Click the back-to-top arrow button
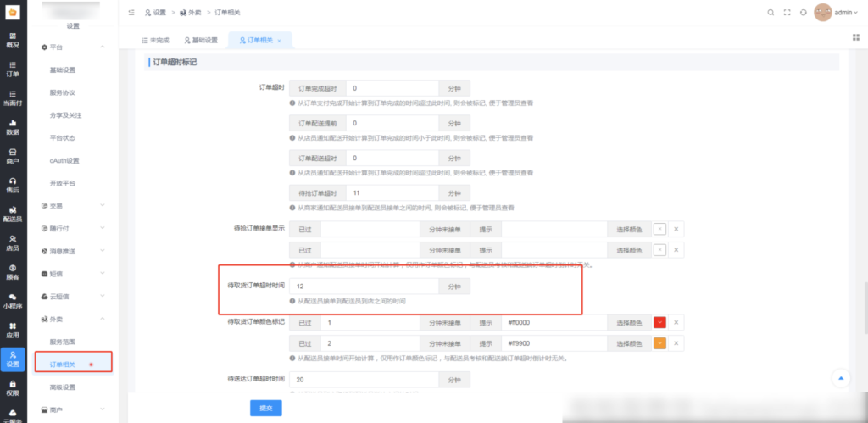 (x=841, y=378)
